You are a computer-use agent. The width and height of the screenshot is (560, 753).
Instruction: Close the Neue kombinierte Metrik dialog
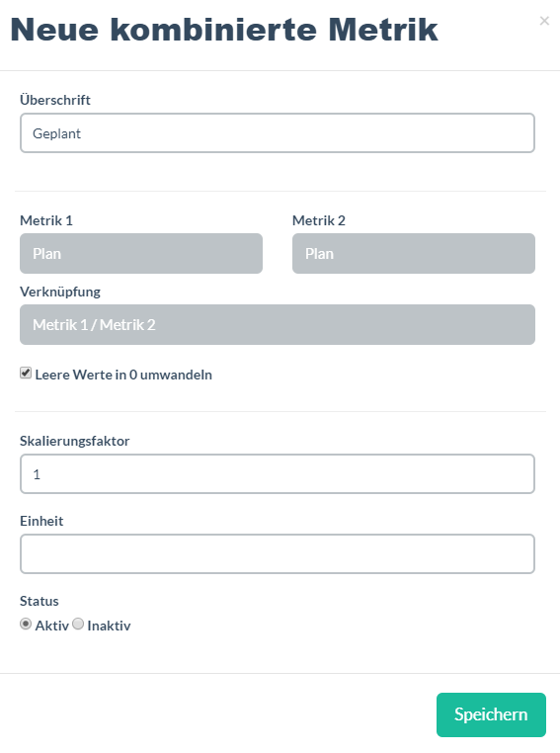(x=544, y=21)
